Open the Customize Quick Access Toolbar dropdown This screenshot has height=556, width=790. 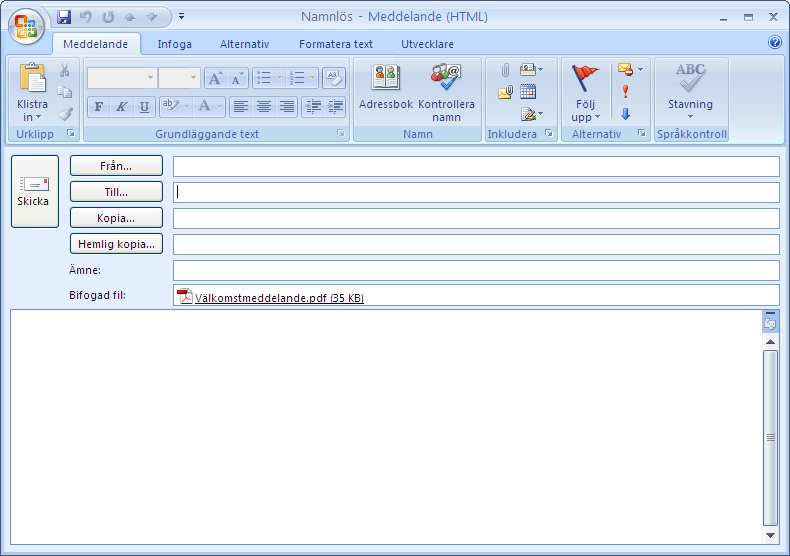[181, 17]
